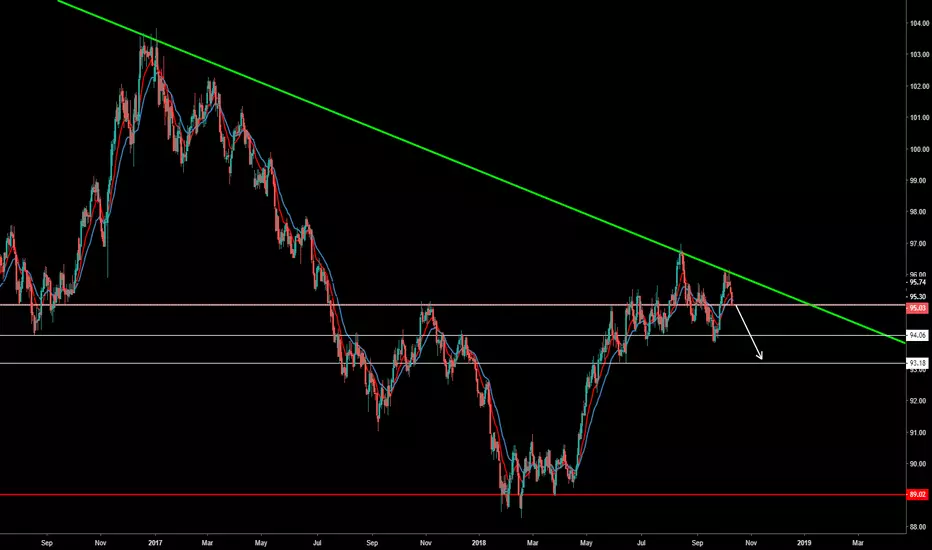Click the 98.00 price axis label
932x550 pixels.
(x=918, y=212)
